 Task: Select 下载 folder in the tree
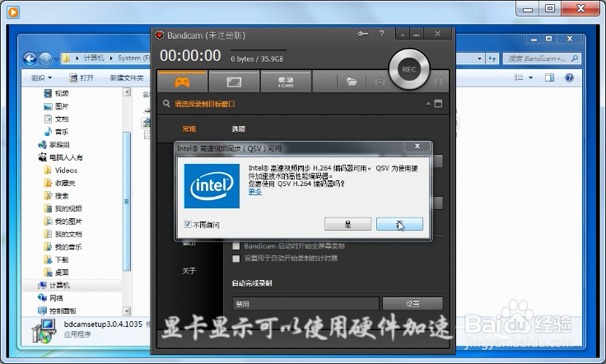point(57,259)
